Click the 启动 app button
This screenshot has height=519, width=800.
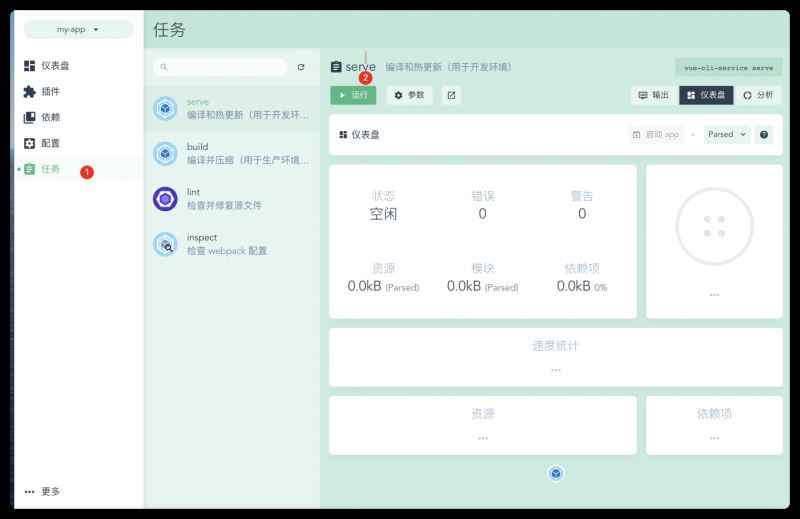[x=656, y=135]
